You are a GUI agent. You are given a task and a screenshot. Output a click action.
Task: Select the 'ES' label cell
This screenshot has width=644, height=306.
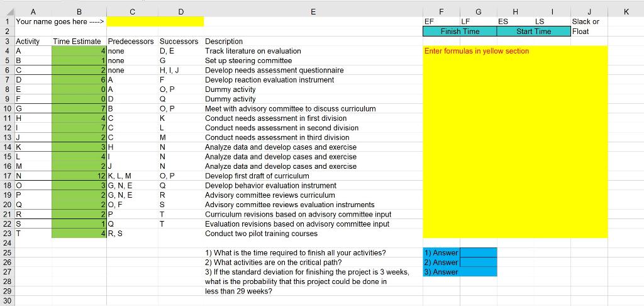(516, 21)
